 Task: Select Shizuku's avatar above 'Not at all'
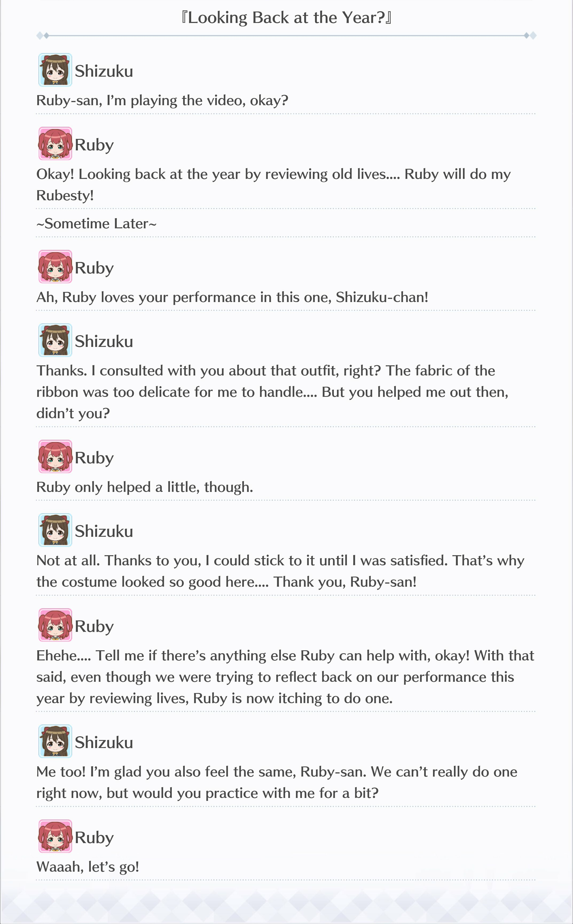(55, 530)
